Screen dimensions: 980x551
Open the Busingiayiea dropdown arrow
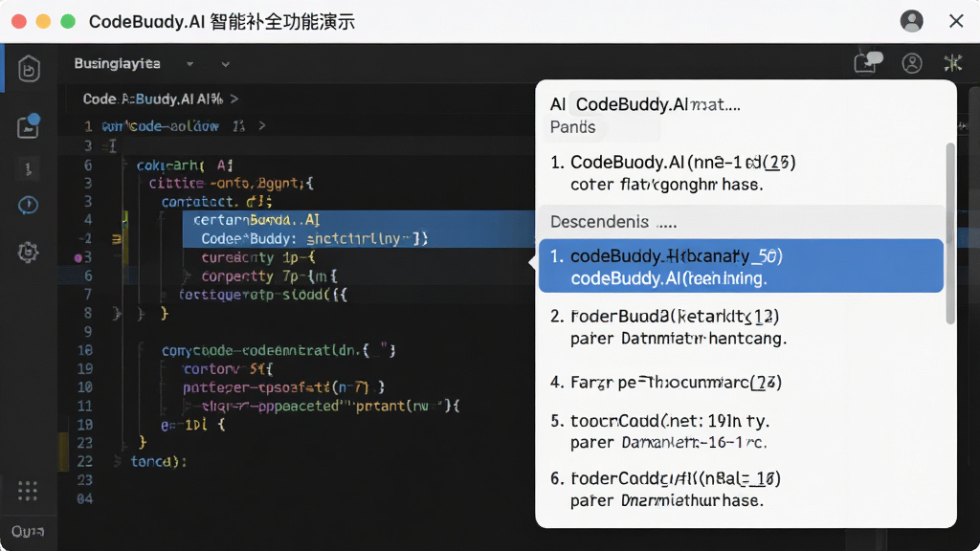tap(190, 64)
